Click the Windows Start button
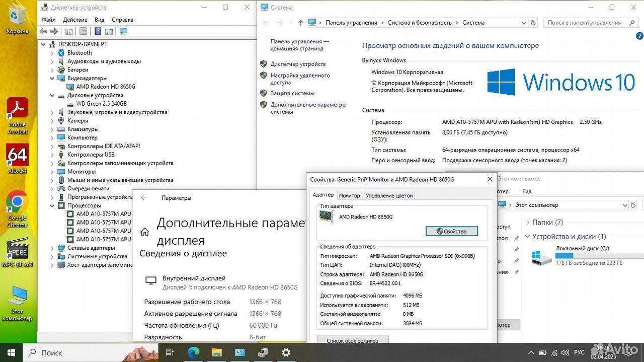The image size is (644, 362). tap(11, 352)
